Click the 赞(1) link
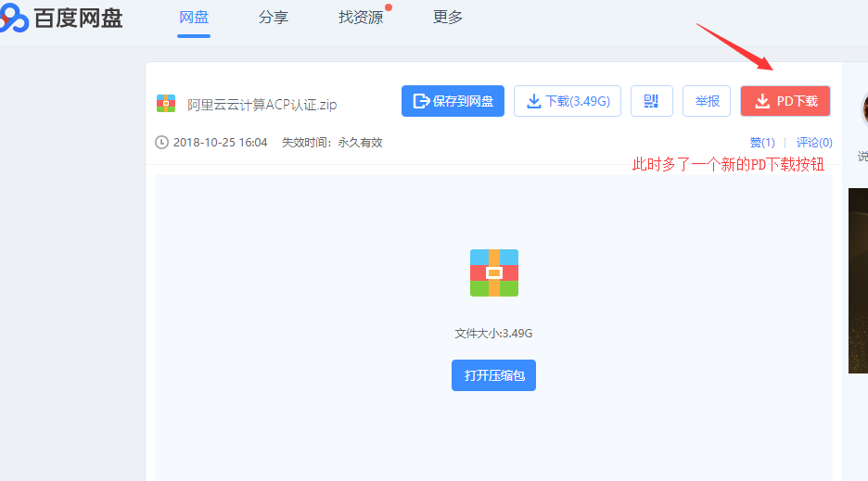The height and width of the screenshot is (481, 868). 762,142
